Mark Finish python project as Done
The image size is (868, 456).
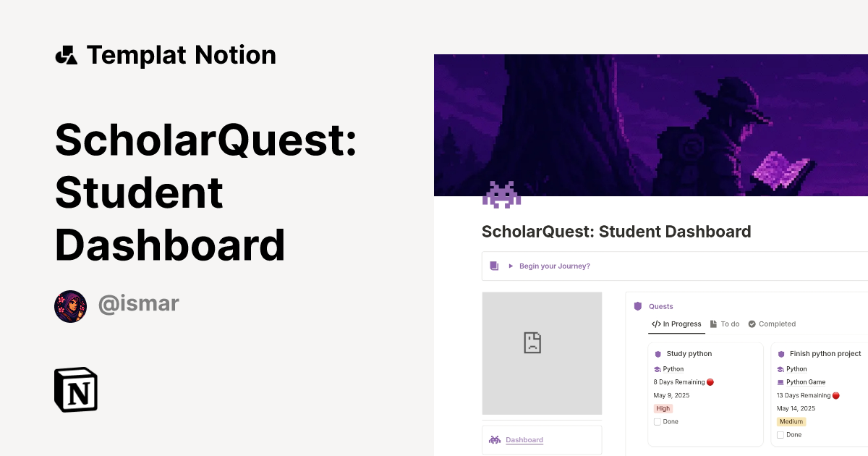click(778, 434)
